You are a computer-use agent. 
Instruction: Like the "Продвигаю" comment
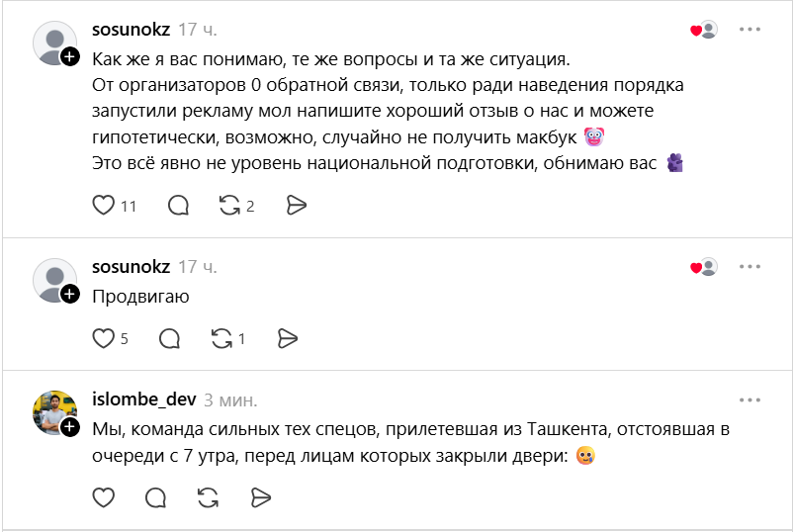(x=103, y=338)
